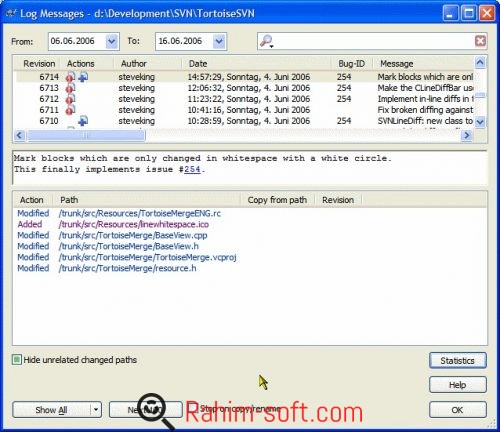Open the To date picker dropdown
The height and width of the screenshot is (432, 500).
click(x=219, y=41)
